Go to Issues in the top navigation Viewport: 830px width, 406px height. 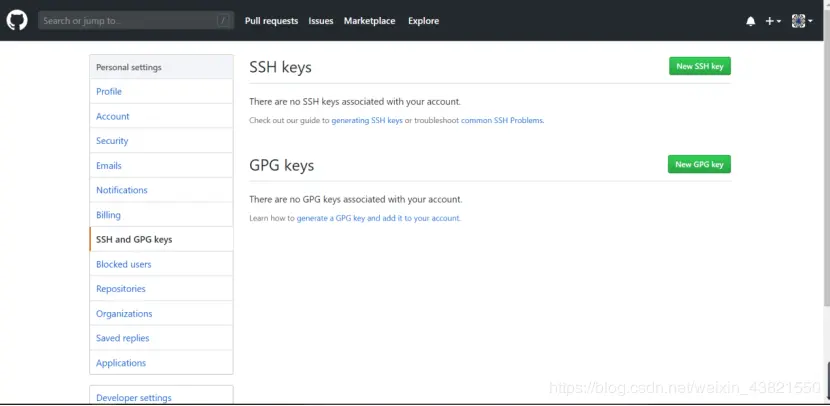coord(321,21)
